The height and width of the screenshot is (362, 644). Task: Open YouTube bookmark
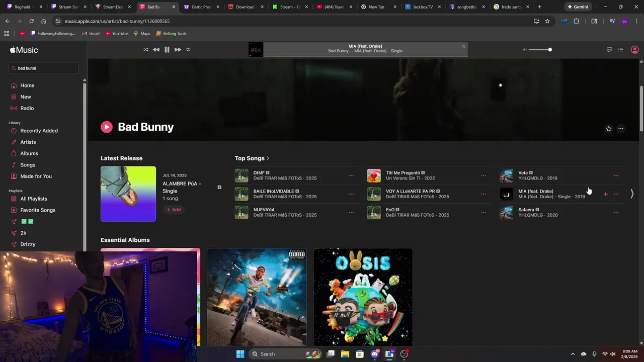pyautogui.click(x=116, y=34)
